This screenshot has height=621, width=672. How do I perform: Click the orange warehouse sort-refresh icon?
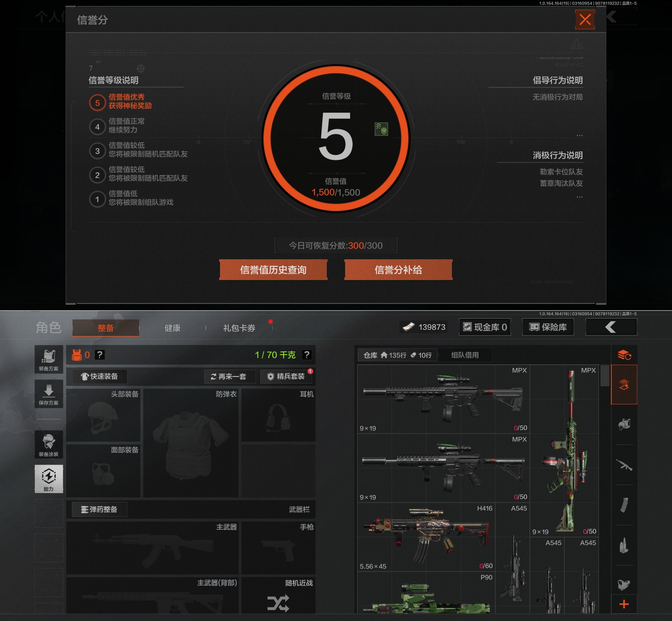tap(624, 355)
